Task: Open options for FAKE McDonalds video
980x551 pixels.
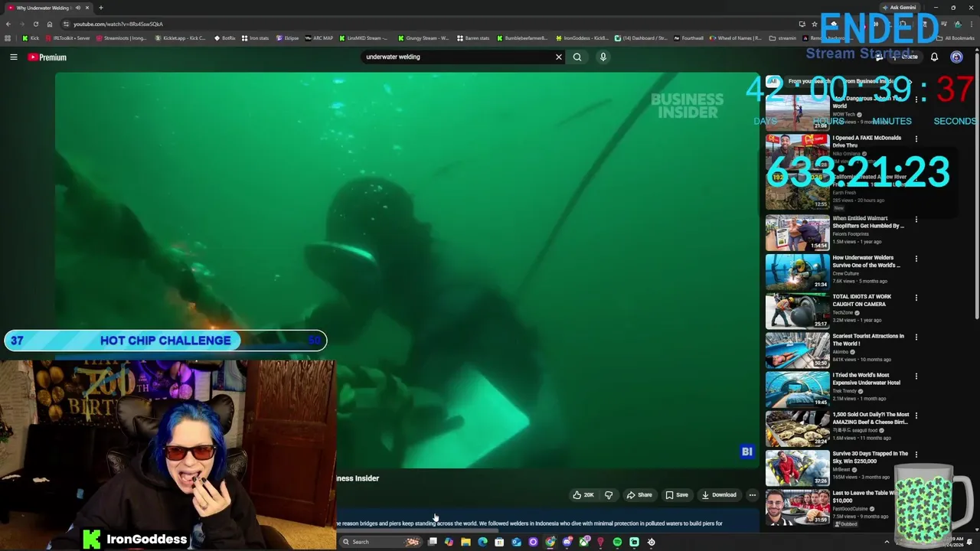Action: [916, 139]
